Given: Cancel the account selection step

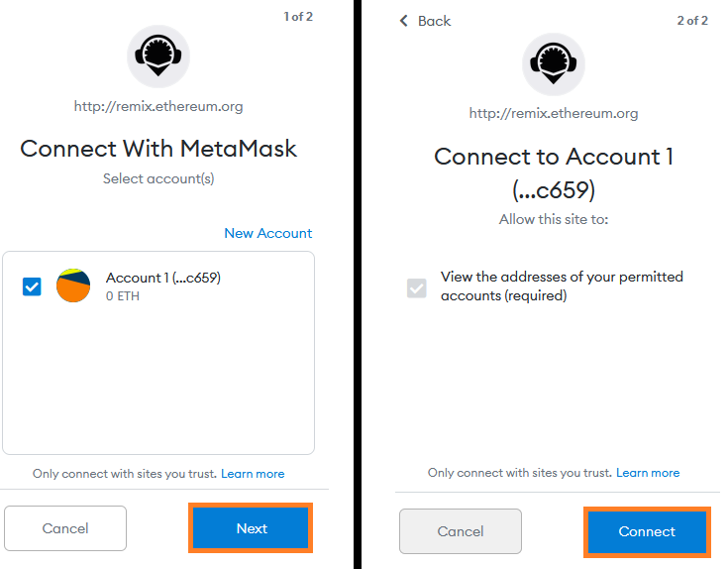Looking at the screenshot, I should coord(65,528).
